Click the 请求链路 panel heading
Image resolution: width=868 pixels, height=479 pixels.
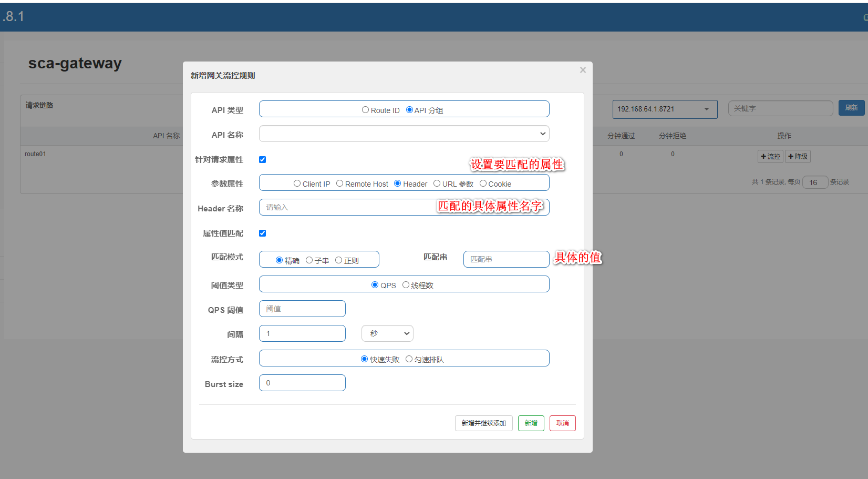[39, 105]
